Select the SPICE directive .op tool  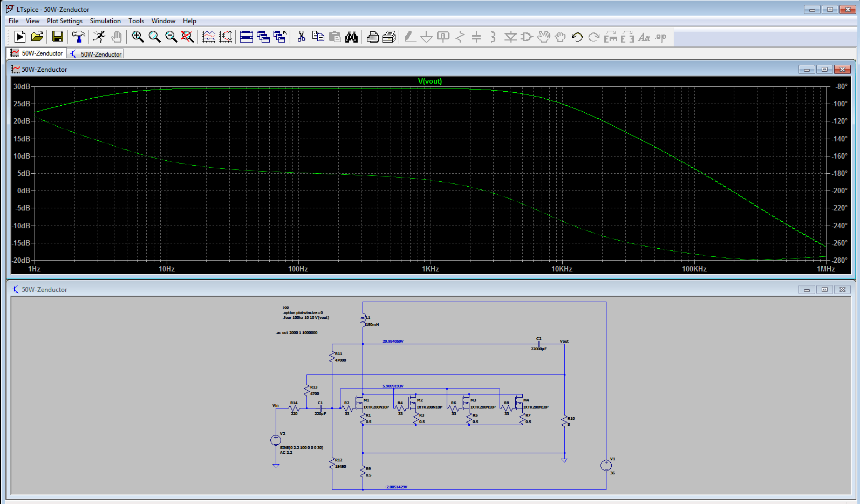click(x=661, y=37)
